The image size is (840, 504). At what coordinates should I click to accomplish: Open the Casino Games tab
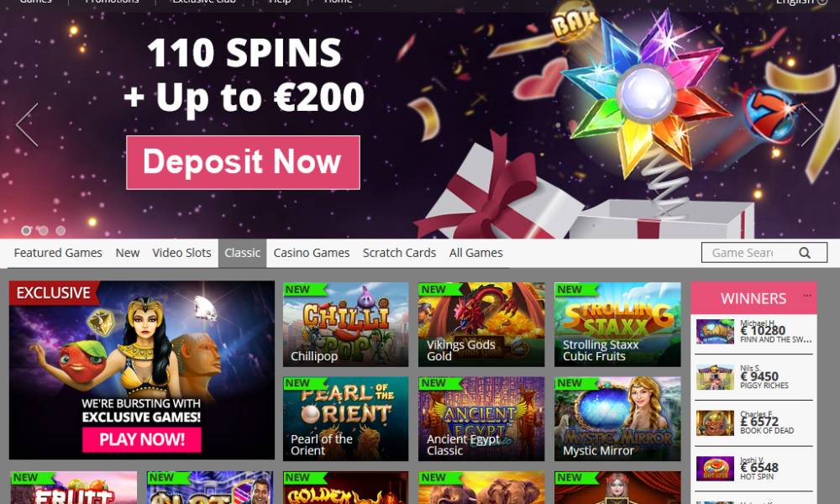312,253
